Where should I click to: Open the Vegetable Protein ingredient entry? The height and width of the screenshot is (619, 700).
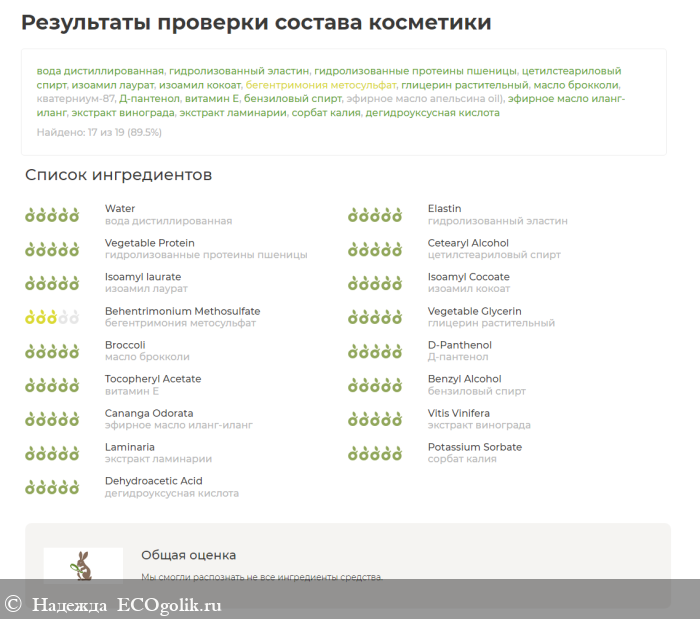pos(149,243)
